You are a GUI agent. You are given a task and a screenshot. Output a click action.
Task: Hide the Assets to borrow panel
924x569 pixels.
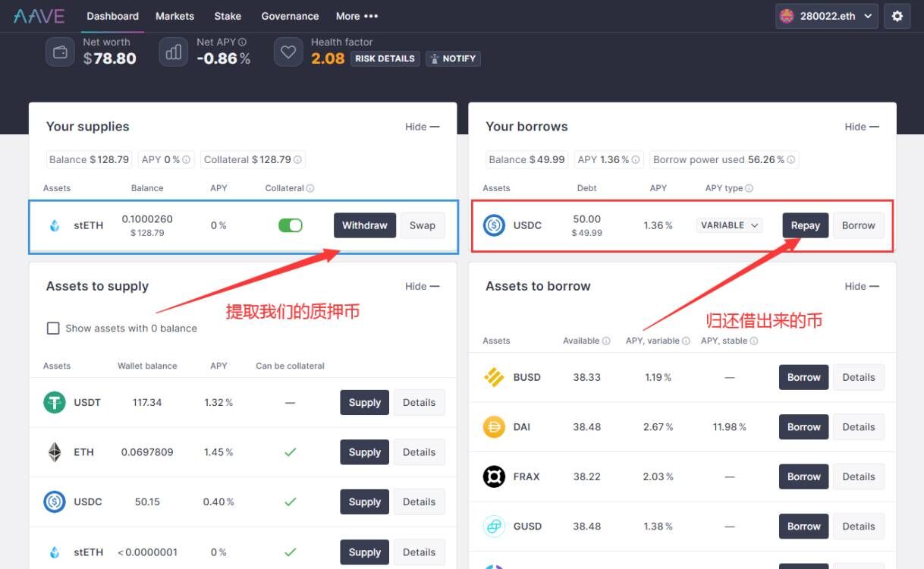(862, 286)
